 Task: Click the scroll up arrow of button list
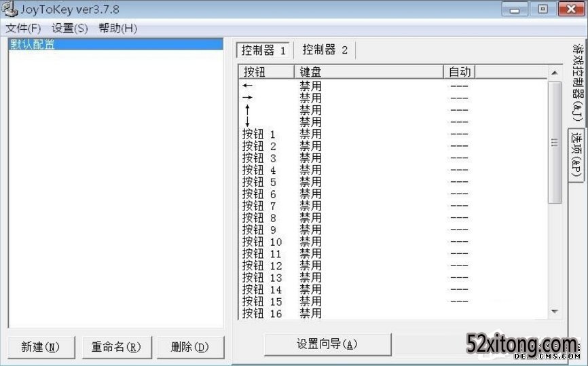point(555,73)
